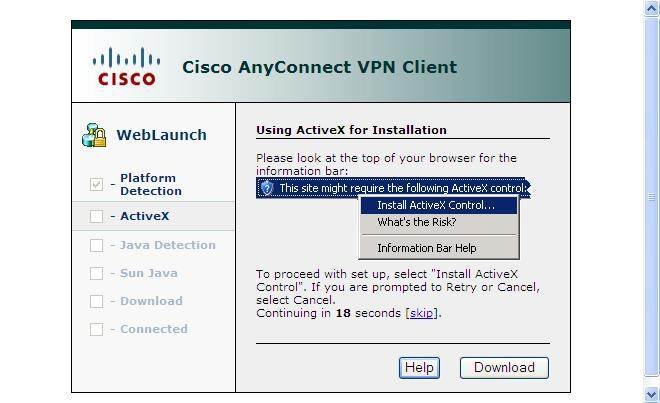
Task: Click the scrollbar up arrow
Action: pyautogui.click(x=652, y=7)
